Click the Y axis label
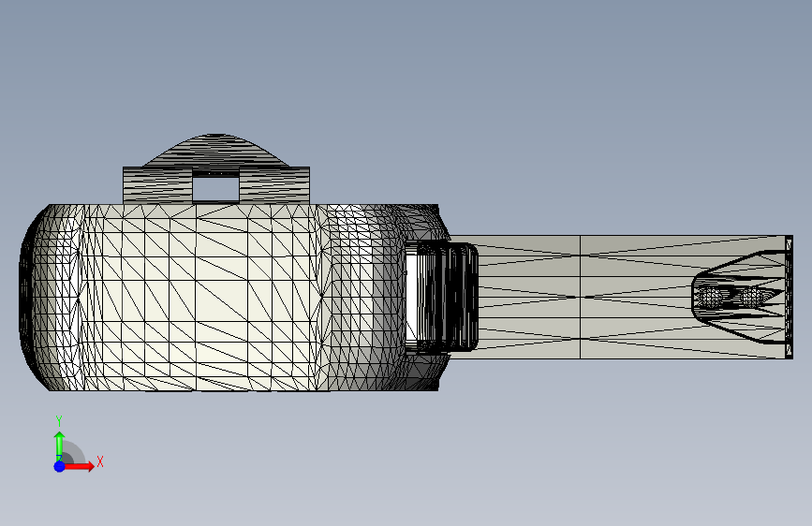 pos(59,421)
